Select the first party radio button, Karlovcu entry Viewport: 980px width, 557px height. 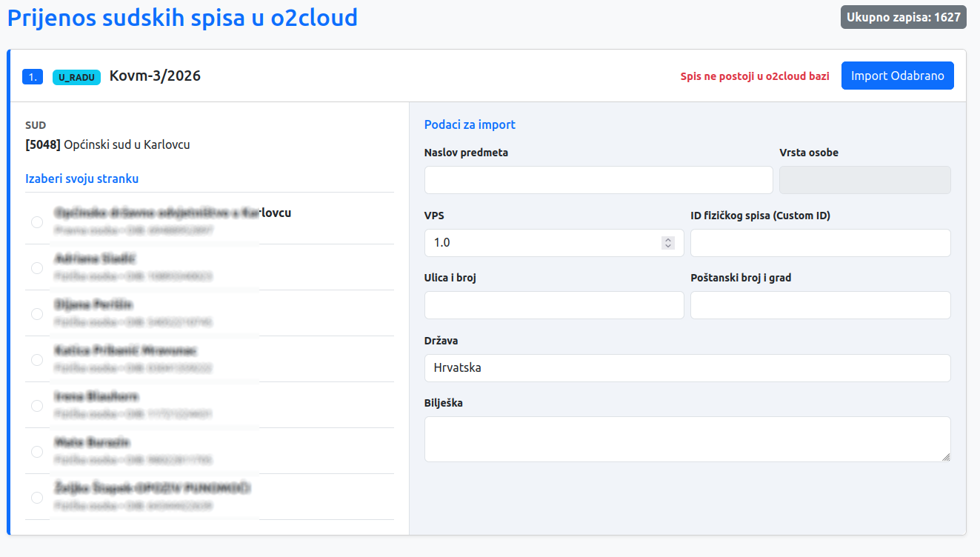[x=37, y=222]
